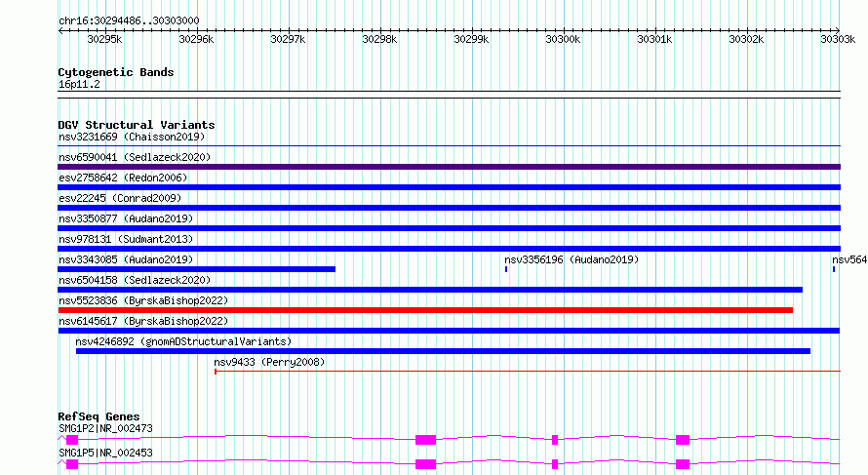Image resolution: width=868 pixels, height=475 pixels.
Task: Select the blue bar under esv2758642
Action: coord(449,187)
